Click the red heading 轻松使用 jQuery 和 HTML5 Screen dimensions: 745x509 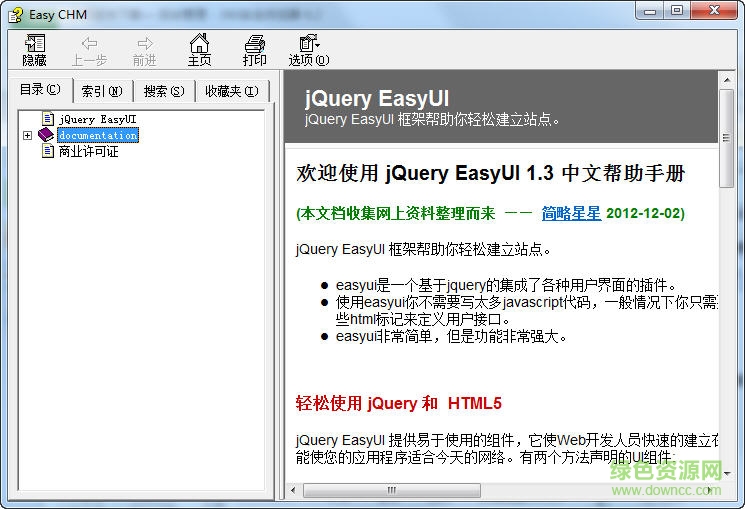click(399, 403)
